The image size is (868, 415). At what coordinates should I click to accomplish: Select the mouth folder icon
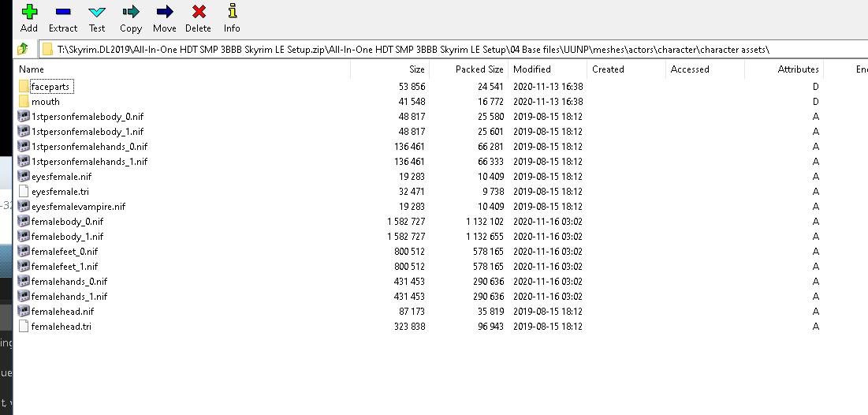[23, 102]
